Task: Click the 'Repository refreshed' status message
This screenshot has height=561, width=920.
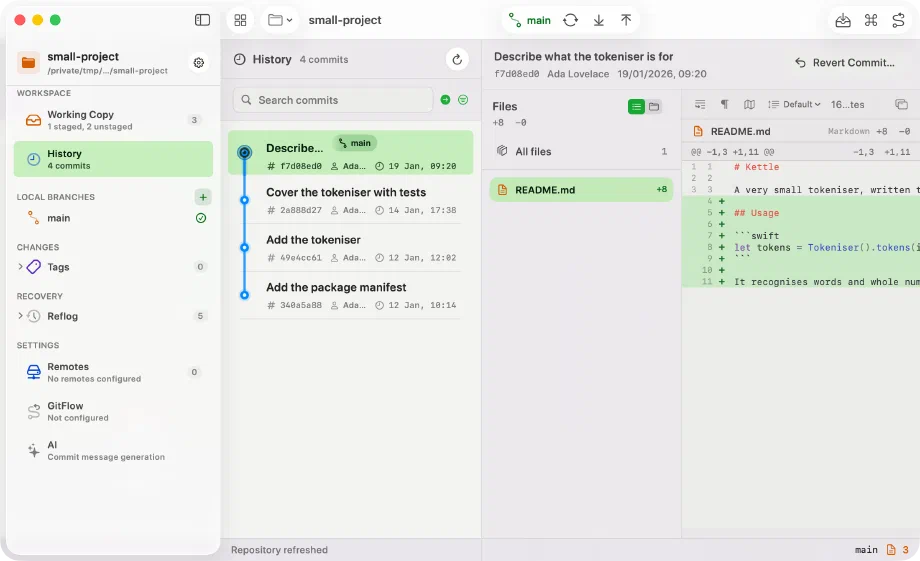Action: point(279,550)
